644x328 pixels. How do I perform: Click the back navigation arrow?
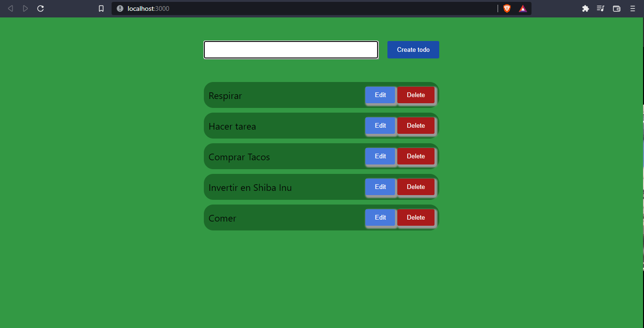pyautogui.click(x=10, y=8)
